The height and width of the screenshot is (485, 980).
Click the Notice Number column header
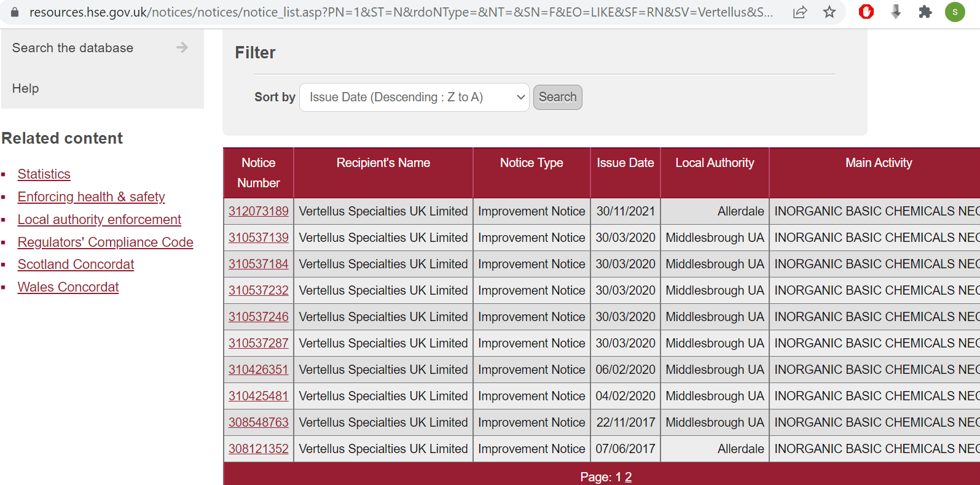click(x=259, y=173)
